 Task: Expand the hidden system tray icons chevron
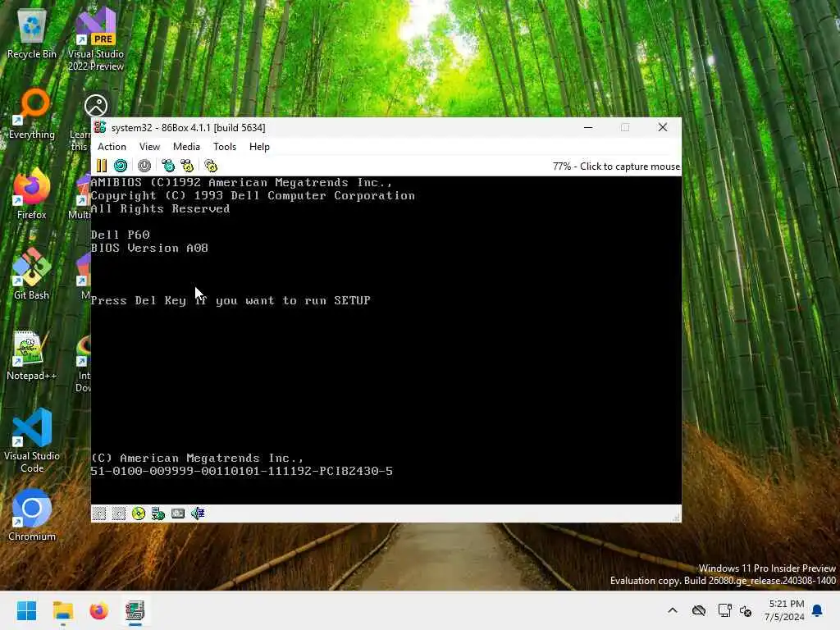coord(673,610)
